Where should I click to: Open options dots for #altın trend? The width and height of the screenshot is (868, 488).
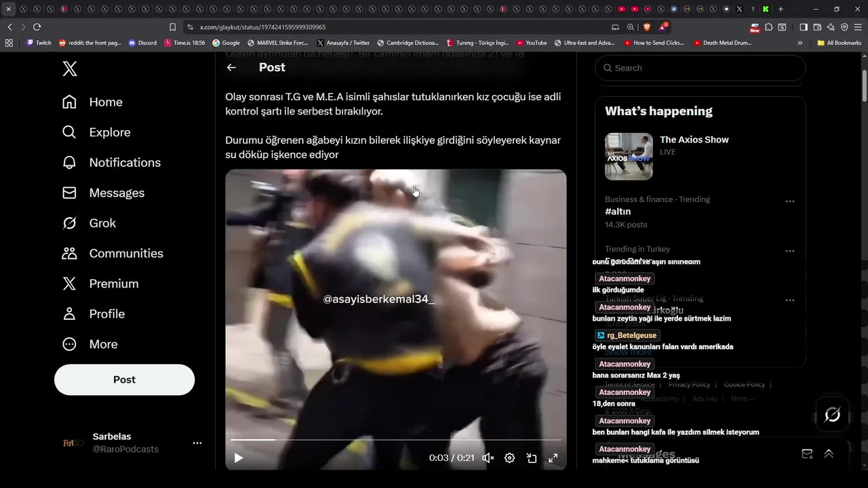[x=789, y=201]
